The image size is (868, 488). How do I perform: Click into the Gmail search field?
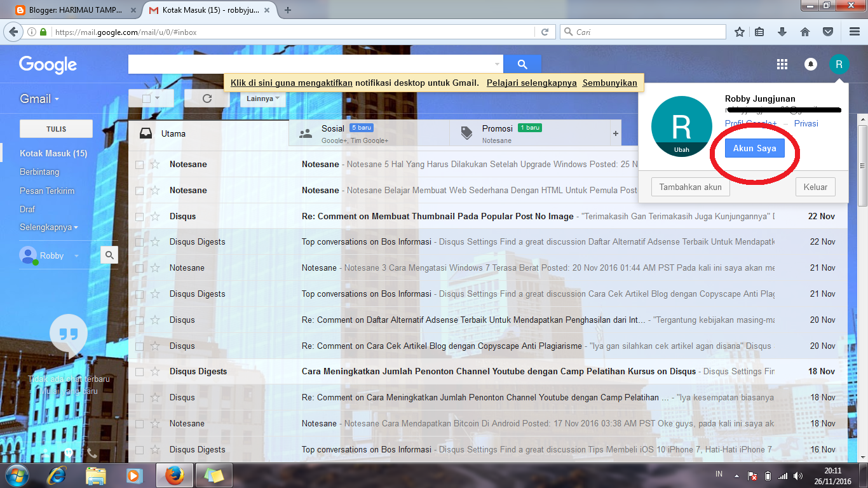point(310,64)
